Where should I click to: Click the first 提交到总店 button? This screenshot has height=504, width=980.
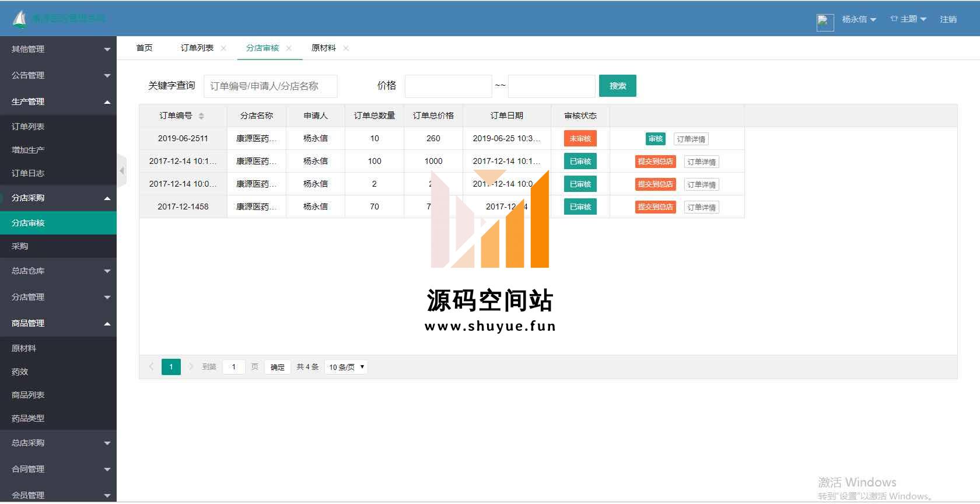[x=655, y=162]
